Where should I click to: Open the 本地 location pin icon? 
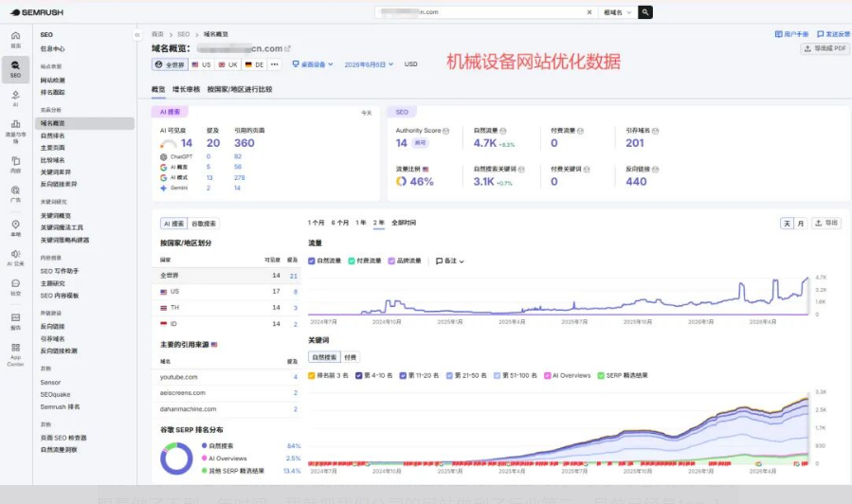pyautogui.click(x=15, y=225)
